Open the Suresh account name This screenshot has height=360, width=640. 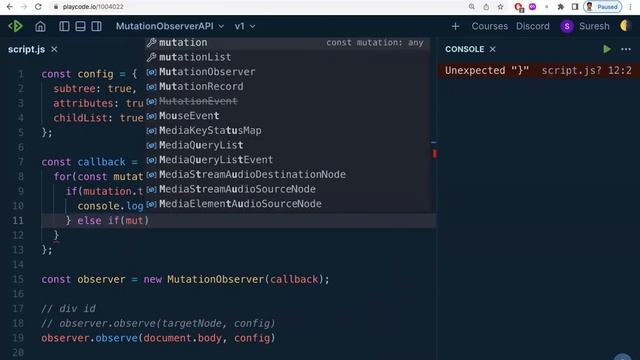(594, 26)
